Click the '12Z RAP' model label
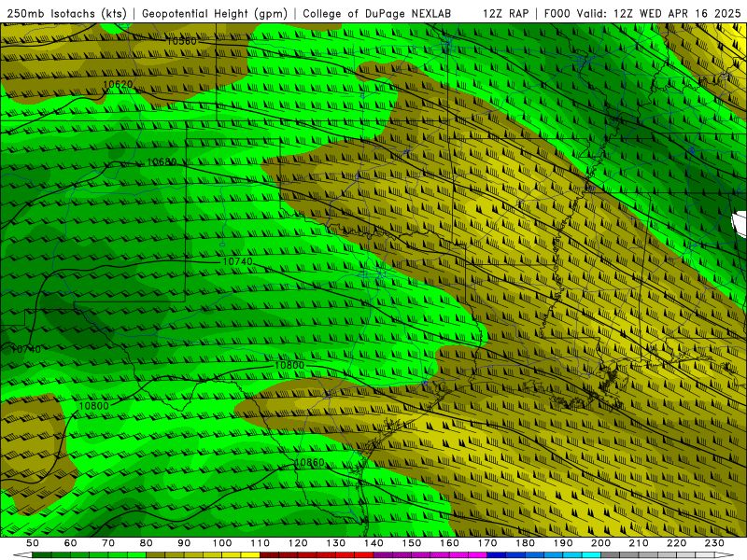Viewport: 747px width, 560px height. coord(505,14)
